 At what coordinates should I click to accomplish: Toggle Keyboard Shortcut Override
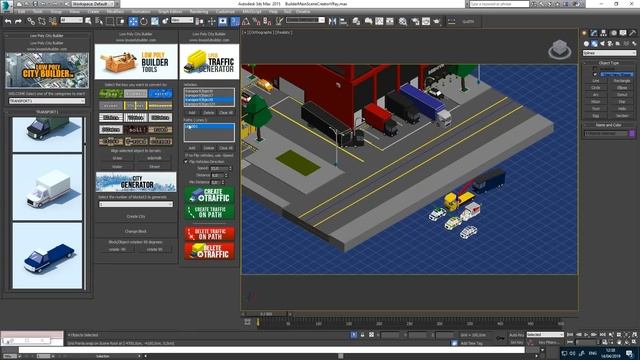pyautogui.click(x=223, y=21)
